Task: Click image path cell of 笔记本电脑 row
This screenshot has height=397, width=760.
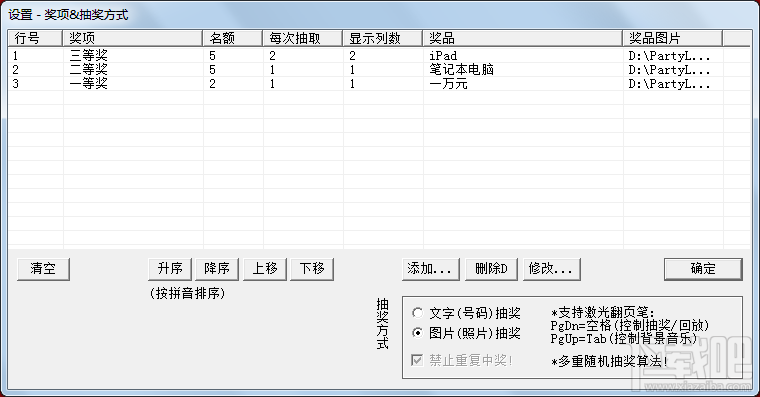Action: pyautogui.click(x=673, y=70)
